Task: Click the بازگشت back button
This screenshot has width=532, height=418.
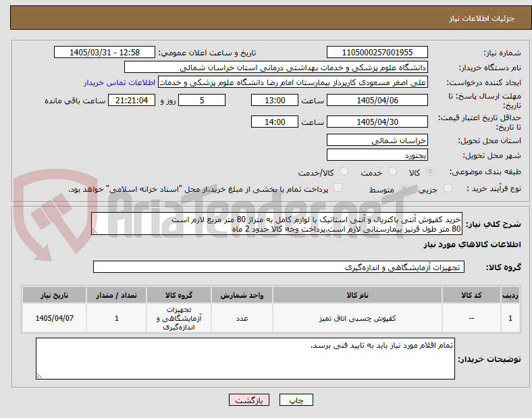Action: [249, 400]
